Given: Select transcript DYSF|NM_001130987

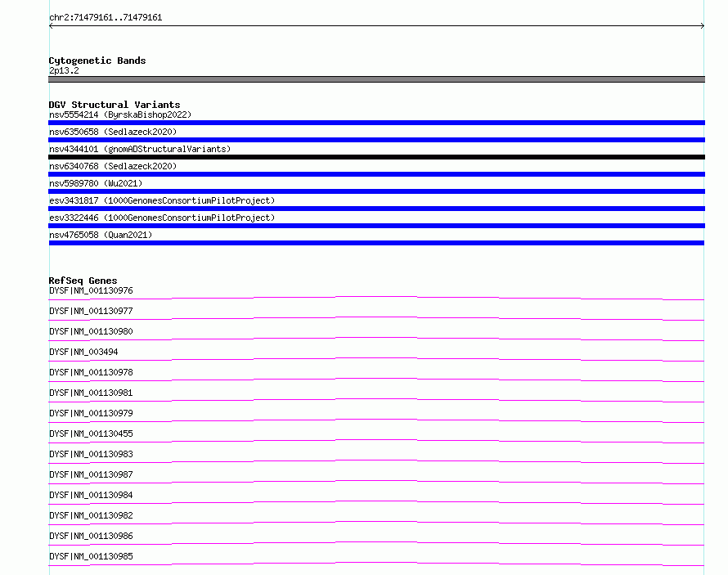Looking at the screenshot, I should (91, 474).
